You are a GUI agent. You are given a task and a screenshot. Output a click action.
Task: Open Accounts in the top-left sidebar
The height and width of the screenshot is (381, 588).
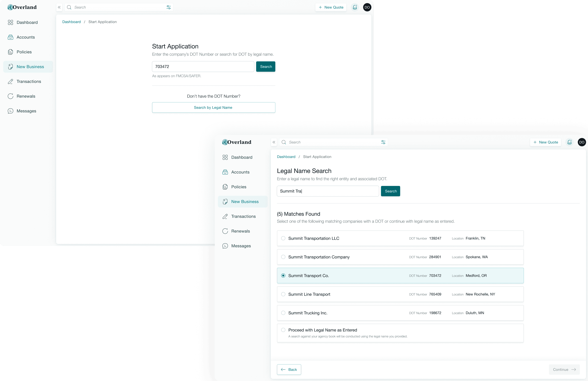(x=26, y=37)
